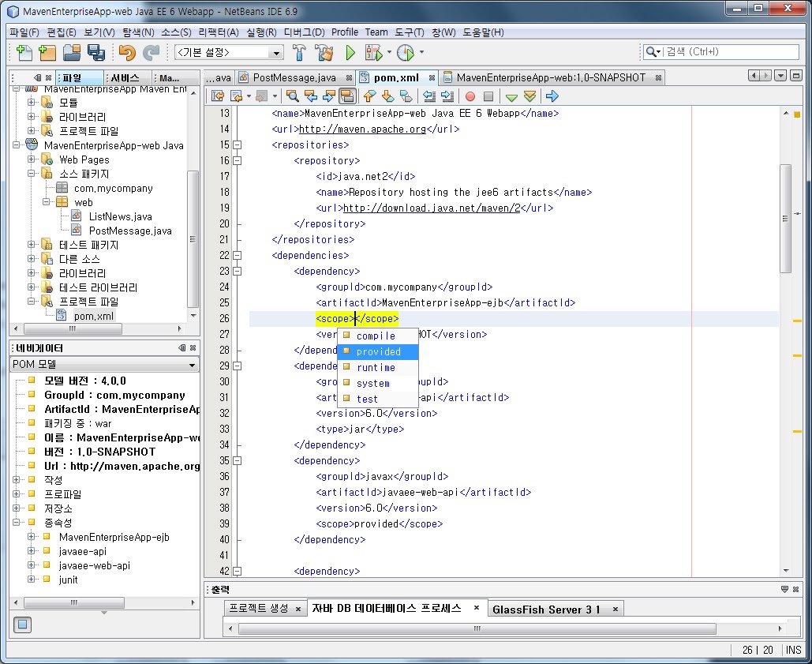The width and height of the screenshot is (812, 664).
Task: Start macro recording with red circle
Action: click(x=470, y=96)
